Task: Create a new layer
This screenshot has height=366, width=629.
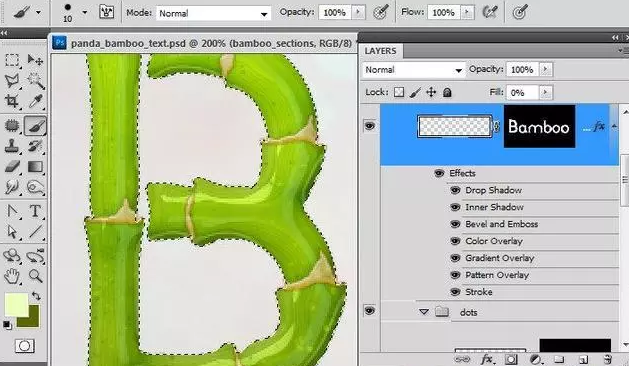Action: 583,359
